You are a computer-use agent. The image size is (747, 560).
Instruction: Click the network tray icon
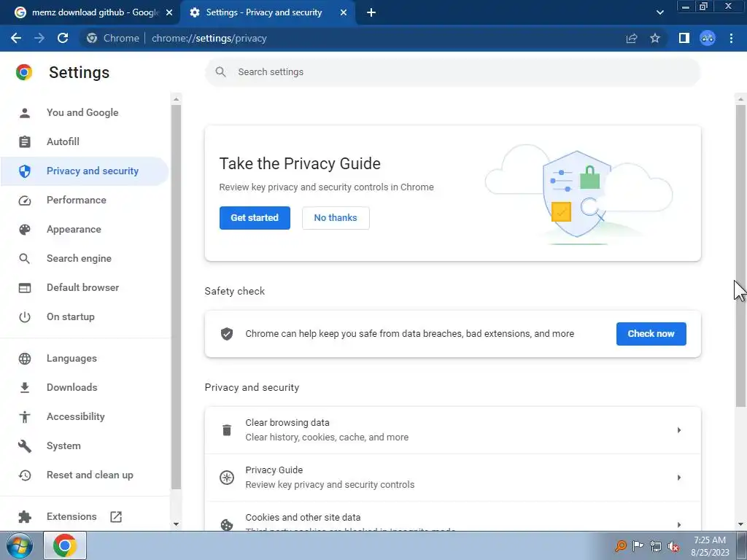pyautogui.click(x=656, y=546)
